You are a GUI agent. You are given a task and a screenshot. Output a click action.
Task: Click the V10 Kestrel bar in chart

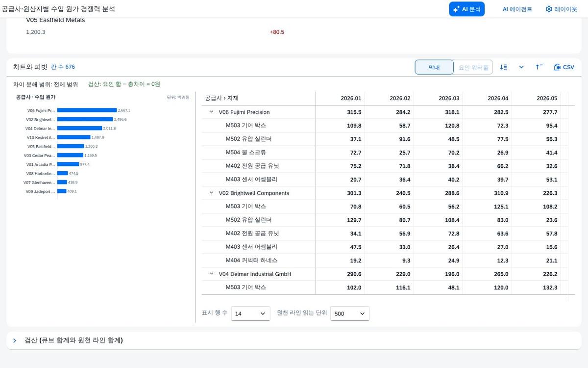tap(73, 137)
